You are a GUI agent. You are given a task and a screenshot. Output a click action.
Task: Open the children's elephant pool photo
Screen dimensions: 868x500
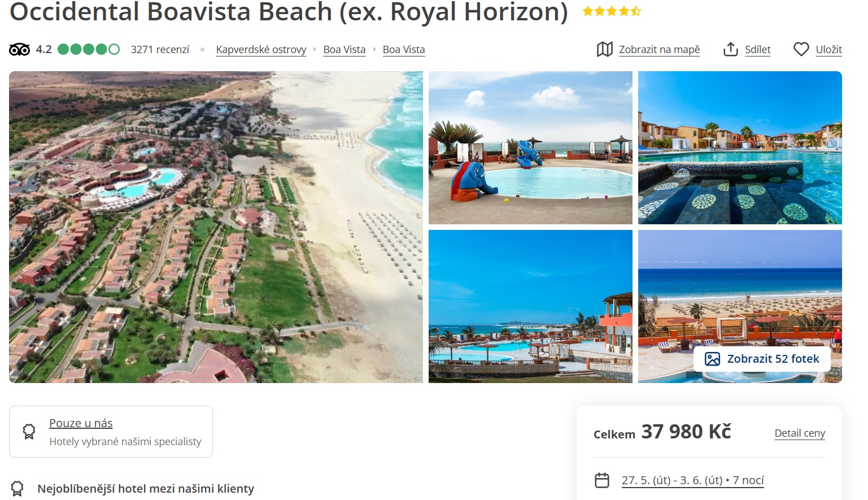tap(530, 147)
